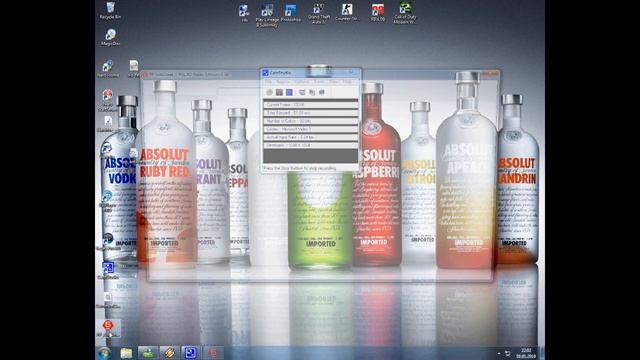This screenshot has height=360, width=640.
Task: Click the Toggle View icon in CamStudio toolbar
Action: 302,93
